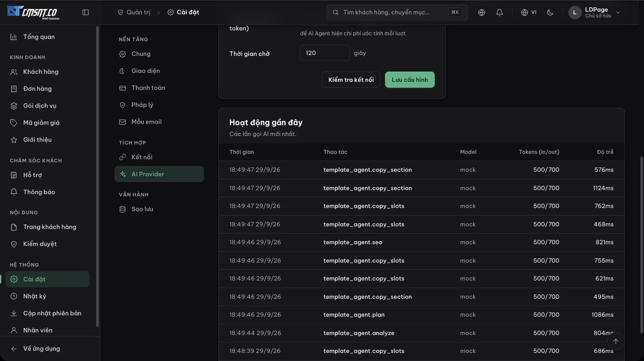The width and height of the screenshot is (644, 361).
Task: Switch to dark mode moon icon
Action: coord(550,13)
